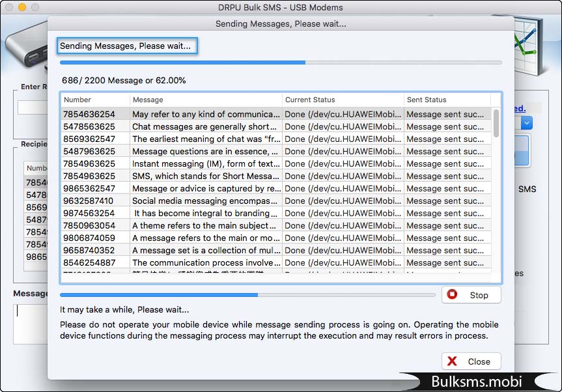The height and width of the screenshot is (392, 562).
Task: Click the '686/ 2200 Message or 62.00%' counter text
Action: point(124,80)
